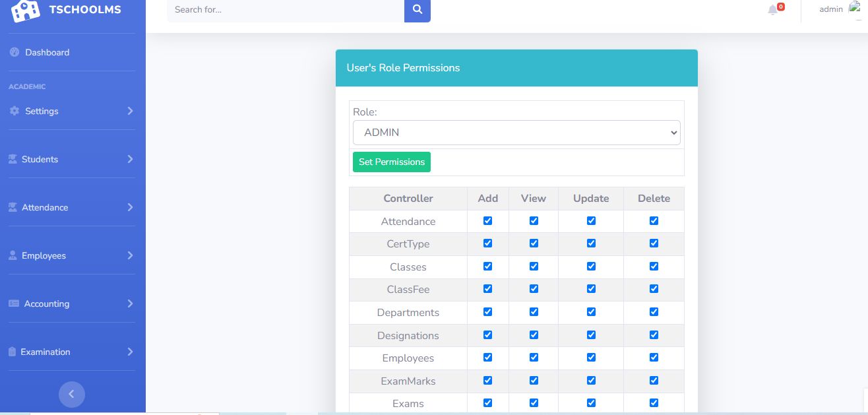Click the Departments row label

(408, 313)
